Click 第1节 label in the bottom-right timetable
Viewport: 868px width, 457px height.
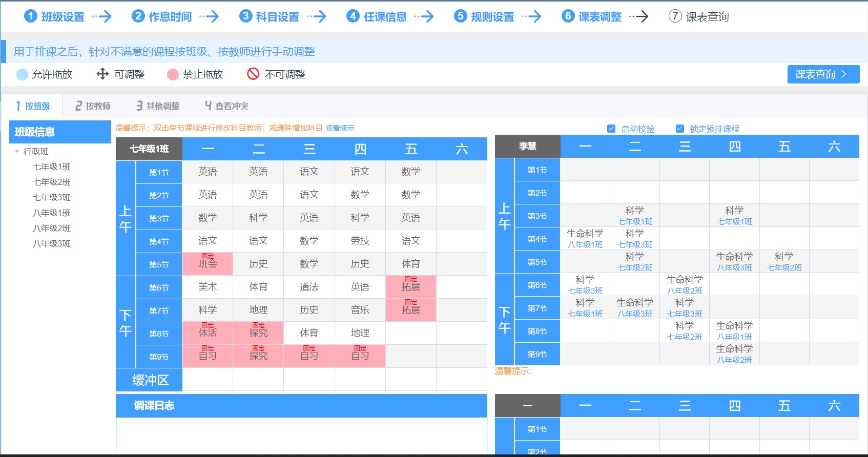pyautogui.click(x=538, y=429)
